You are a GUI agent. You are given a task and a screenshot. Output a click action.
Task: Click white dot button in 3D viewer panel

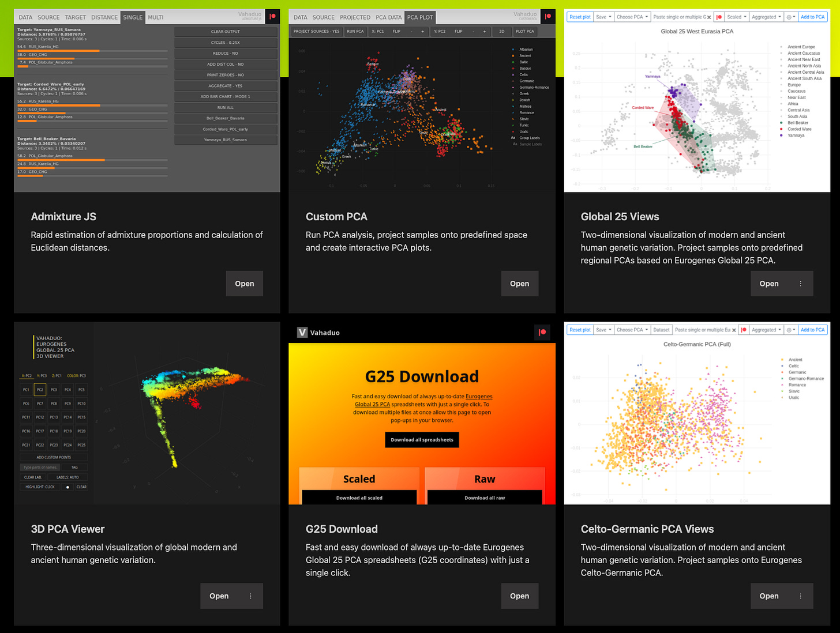67,487
